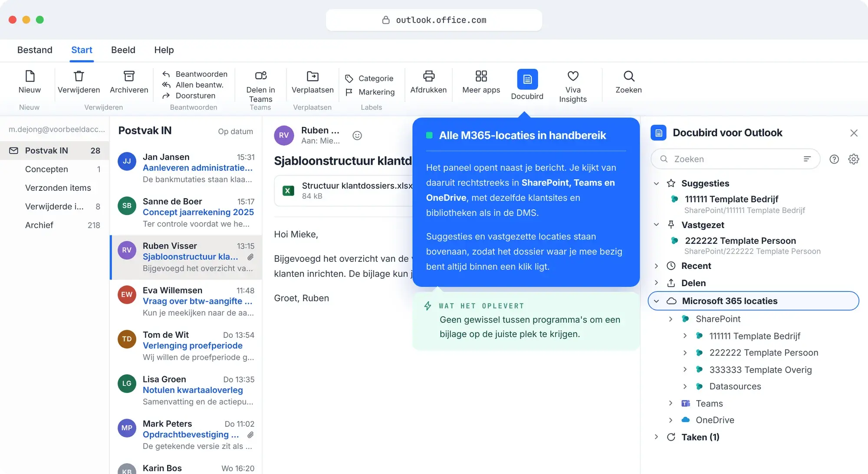Expand the SharePoint node chevron

[671, 319]
